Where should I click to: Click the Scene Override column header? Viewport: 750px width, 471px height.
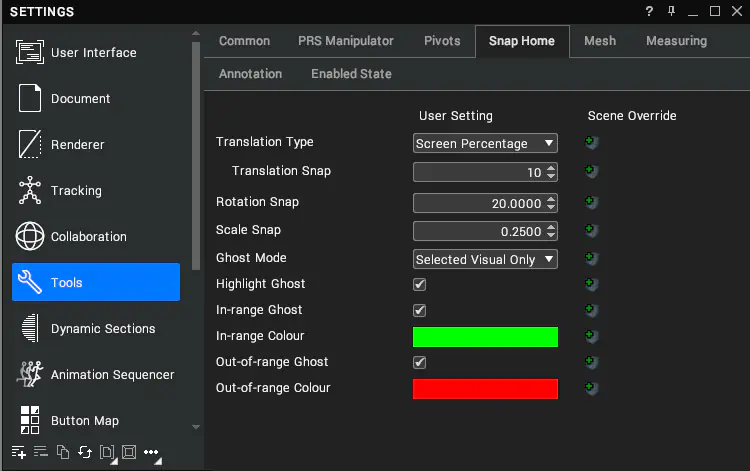coord(632,116)
